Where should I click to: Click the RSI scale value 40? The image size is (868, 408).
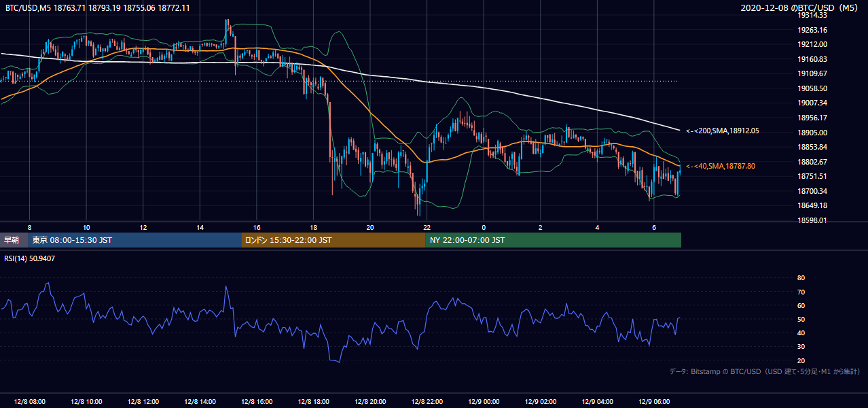click(x=801, y=333)
